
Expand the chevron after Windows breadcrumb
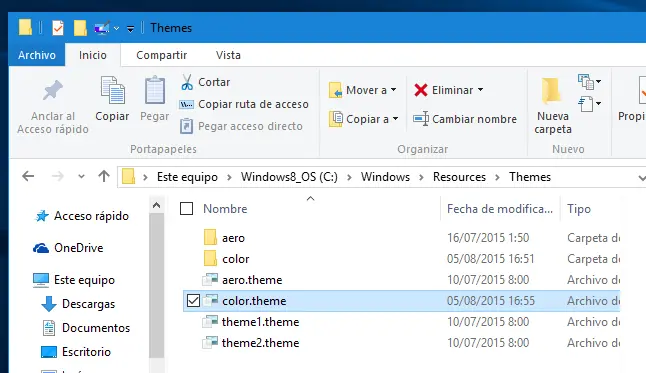point(421,177)
